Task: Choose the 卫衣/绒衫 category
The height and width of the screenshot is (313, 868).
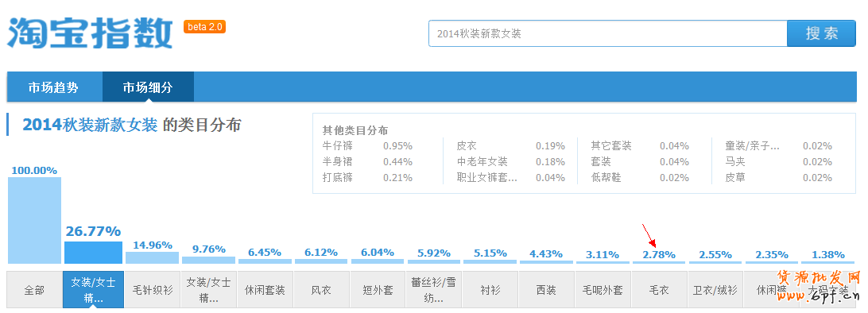Action: 715,290
